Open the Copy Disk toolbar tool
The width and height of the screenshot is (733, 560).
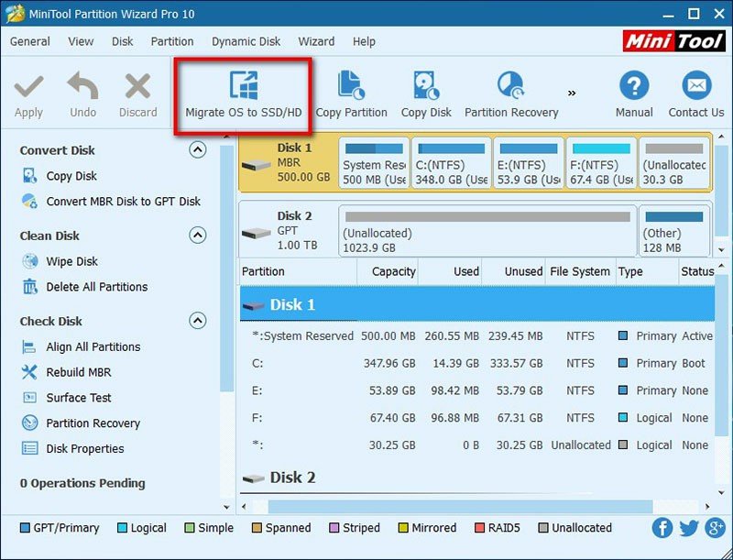(424, 92)
